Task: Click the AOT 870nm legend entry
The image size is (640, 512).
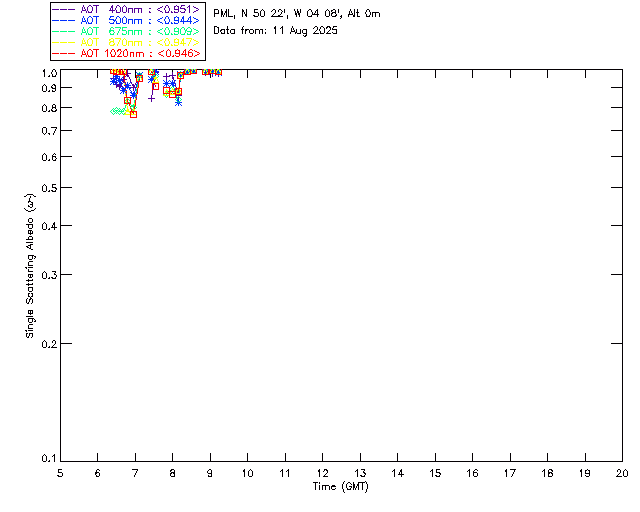Action: (127, 42)
